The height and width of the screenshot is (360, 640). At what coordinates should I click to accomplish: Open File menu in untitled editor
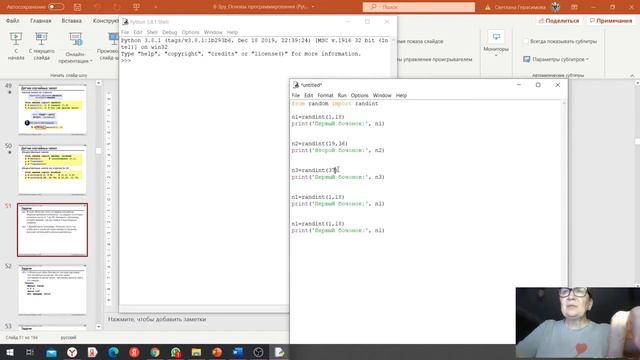pyautogui.click(x=296, y=95)
